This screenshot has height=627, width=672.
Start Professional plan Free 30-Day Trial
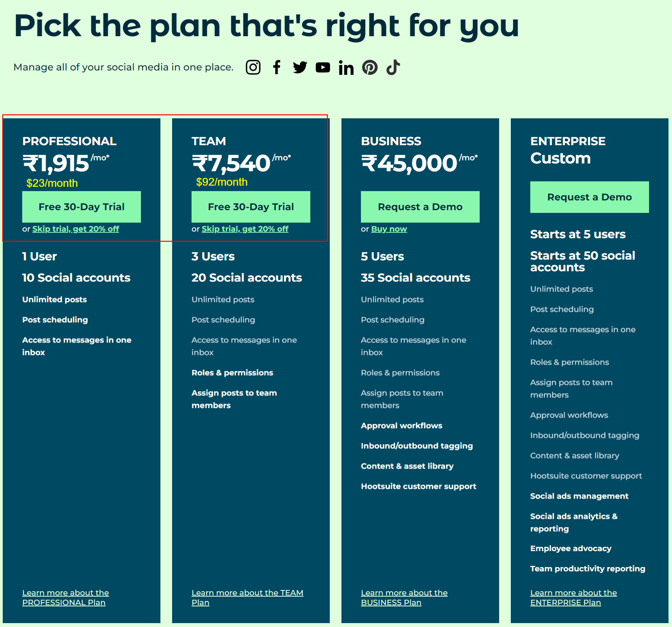click(81, 207)
